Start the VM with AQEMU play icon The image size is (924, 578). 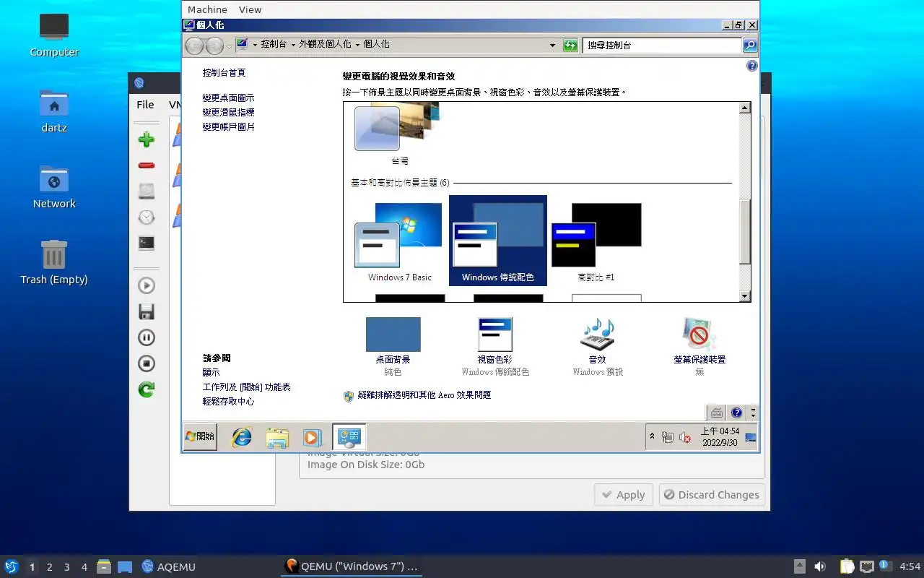pos(147,285)
